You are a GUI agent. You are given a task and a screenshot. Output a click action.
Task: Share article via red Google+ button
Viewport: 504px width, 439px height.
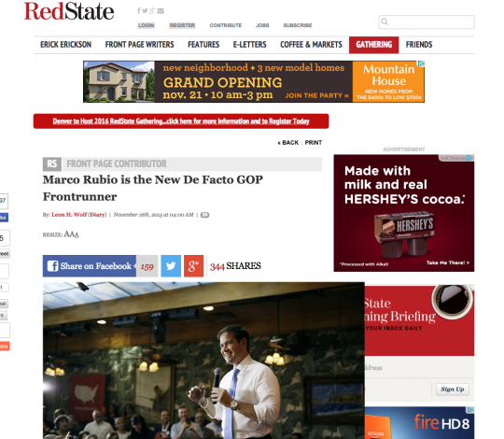[193, 266]
